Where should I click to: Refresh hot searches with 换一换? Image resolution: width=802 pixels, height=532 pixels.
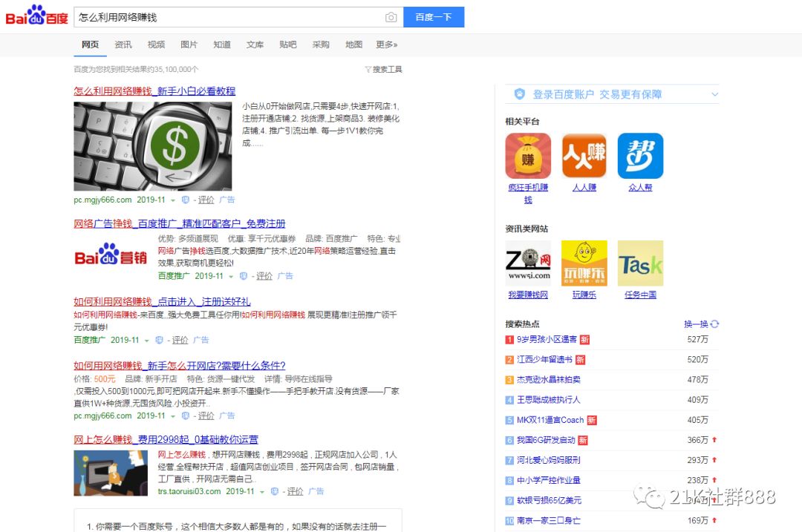701,324
